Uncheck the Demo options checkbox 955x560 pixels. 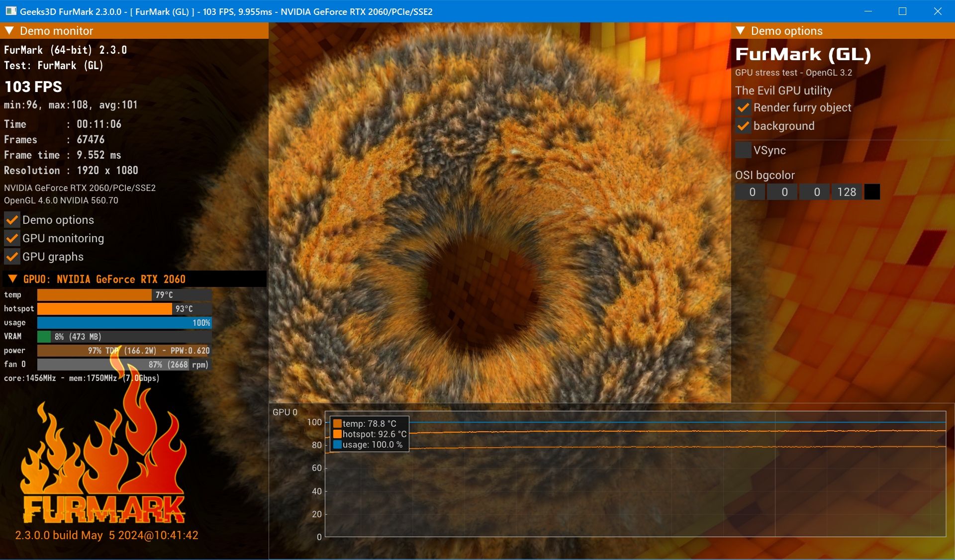coord(12,220)
